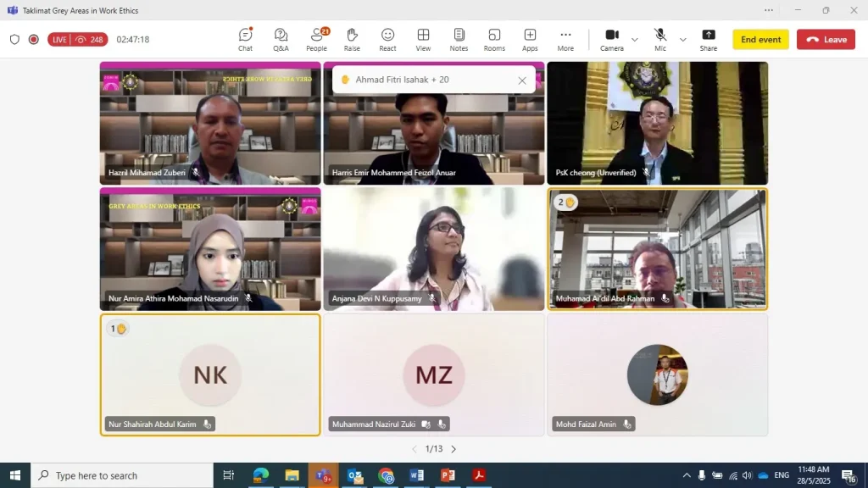The height and width of the screenshot is (488, 868).
Task: Open the Chat panel
Action: [x=245, y=39]
